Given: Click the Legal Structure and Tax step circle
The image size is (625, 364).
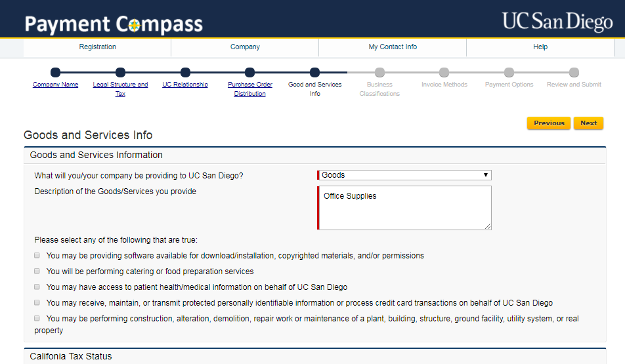Looking at the screenshot, I should (120, 73).
